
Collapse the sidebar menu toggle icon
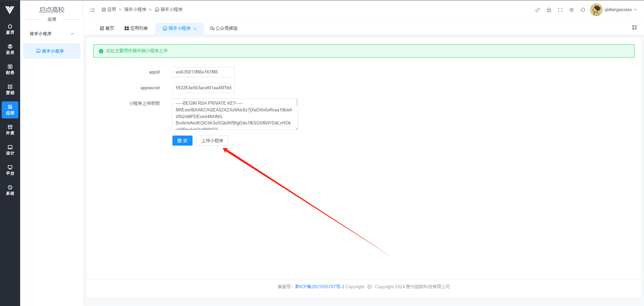click(x=93, y=10)
